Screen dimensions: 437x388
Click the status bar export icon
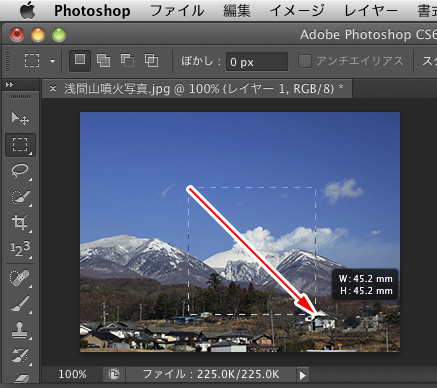(114, 375)
